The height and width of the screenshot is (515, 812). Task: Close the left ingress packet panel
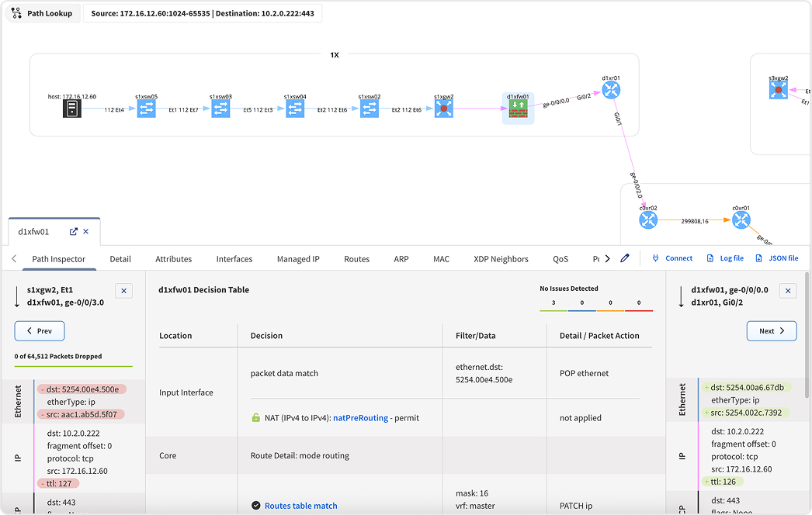coord(124,291)
